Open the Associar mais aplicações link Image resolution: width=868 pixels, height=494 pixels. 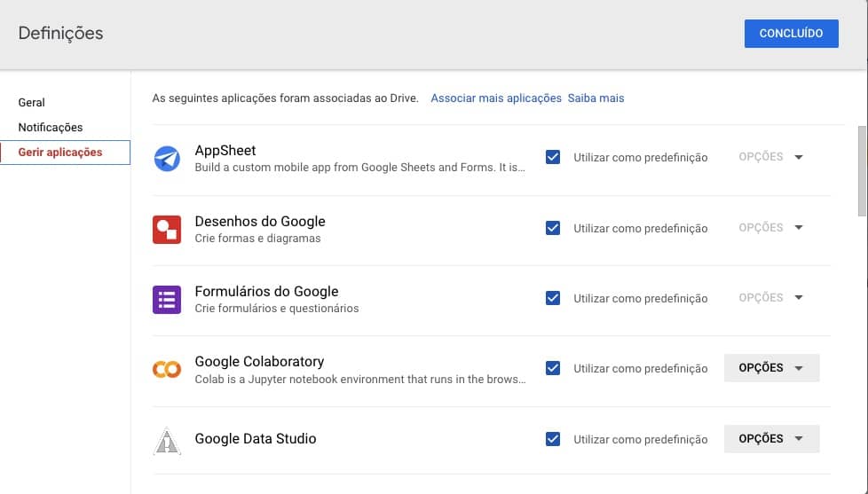496,98
